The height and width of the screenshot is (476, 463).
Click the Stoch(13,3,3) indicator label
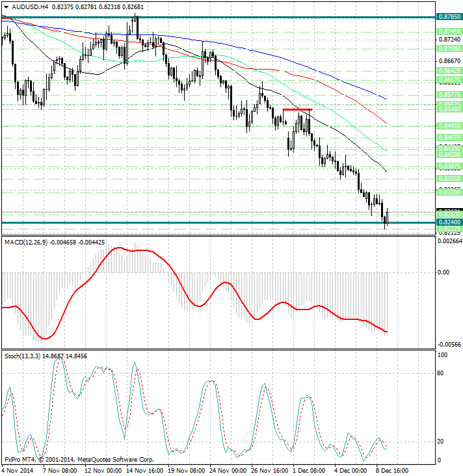(x=22, y=356)
